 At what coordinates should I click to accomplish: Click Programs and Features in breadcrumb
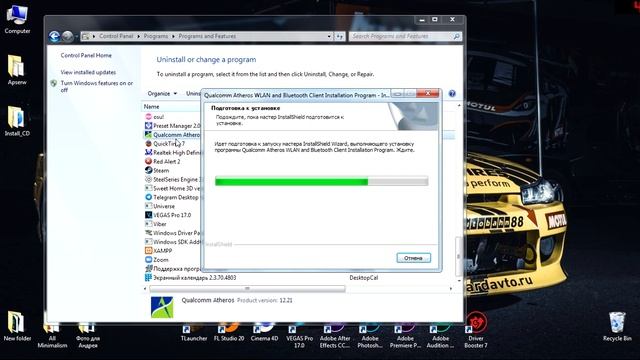click(x=207, y=36)
